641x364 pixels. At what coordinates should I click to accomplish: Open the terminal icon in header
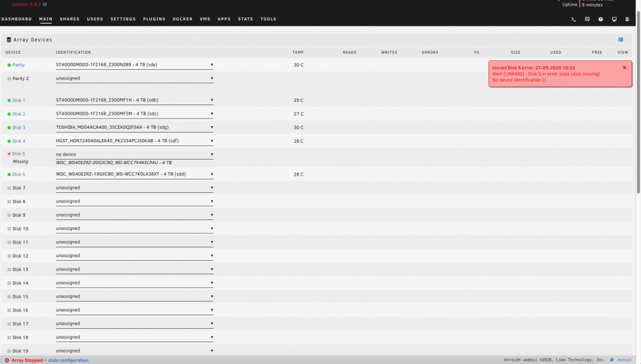[x=574, y=19]
